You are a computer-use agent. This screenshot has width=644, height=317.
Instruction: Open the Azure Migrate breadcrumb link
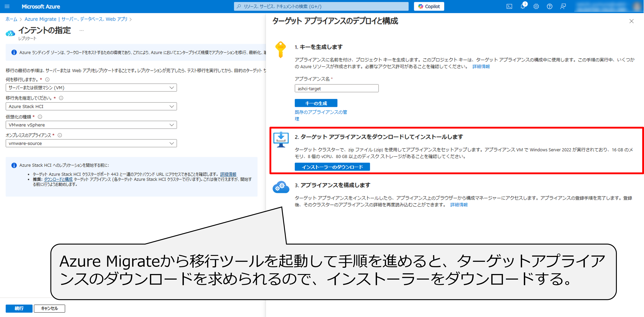(x=76, y=19)
